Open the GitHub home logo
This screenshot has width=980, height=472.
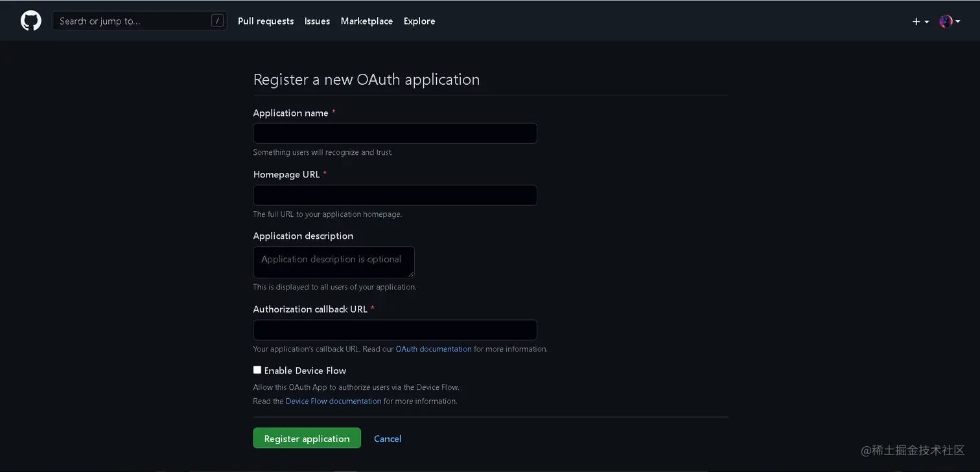tap(31, 21)
